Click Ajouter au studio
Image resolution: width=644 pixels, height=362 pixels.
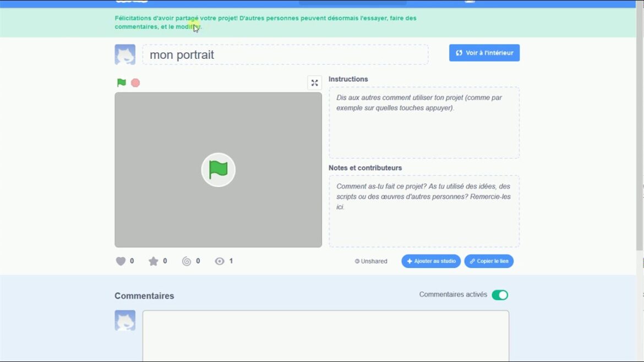(x=431, y=261)
